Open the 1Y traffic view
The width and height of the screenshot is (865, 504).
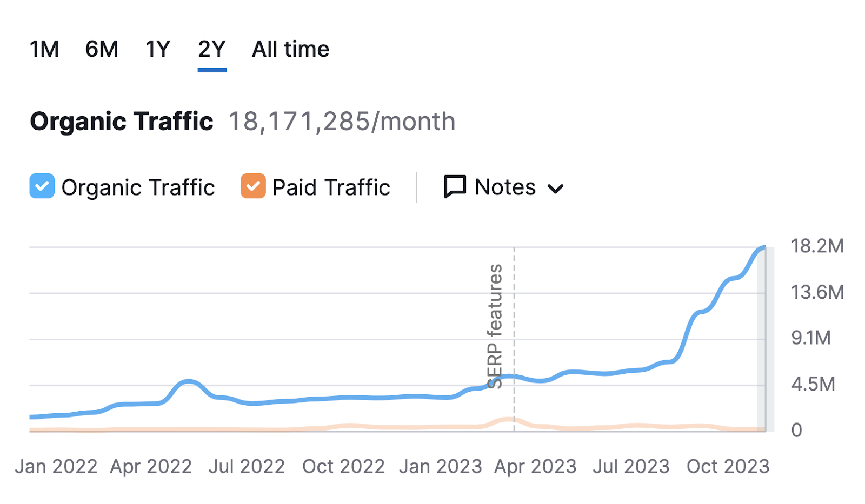tap(157, 49)
